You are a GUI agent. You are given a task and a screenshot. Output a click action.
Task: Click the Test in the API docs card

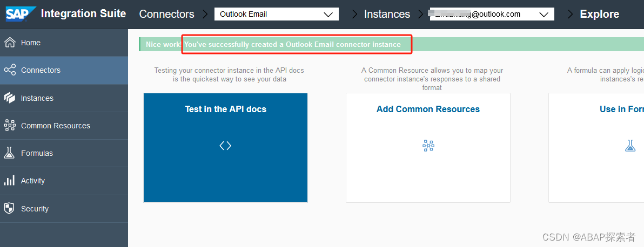tap(225, 148)
